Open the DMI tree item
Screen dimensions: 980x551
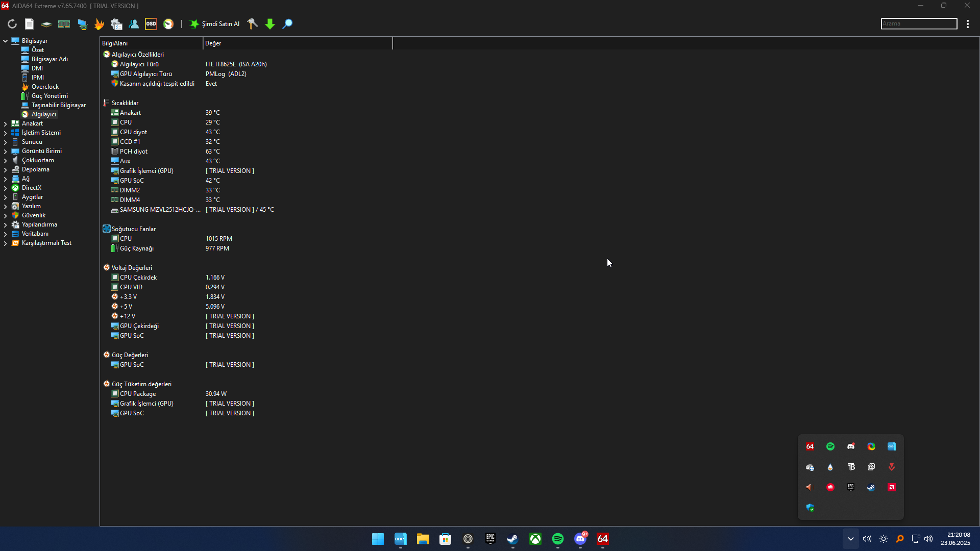tap(37, 68)
